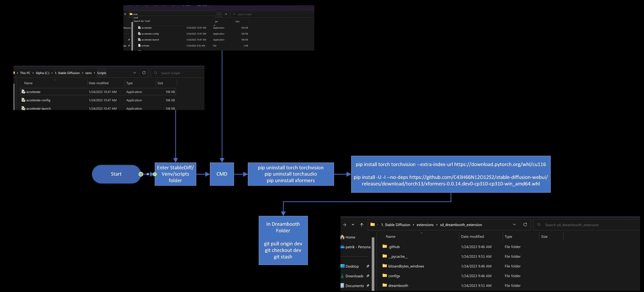This screenshot has width=644, height=292.
Task: Click the go arrow beside cmd address bar
Action: coord(226,14)
